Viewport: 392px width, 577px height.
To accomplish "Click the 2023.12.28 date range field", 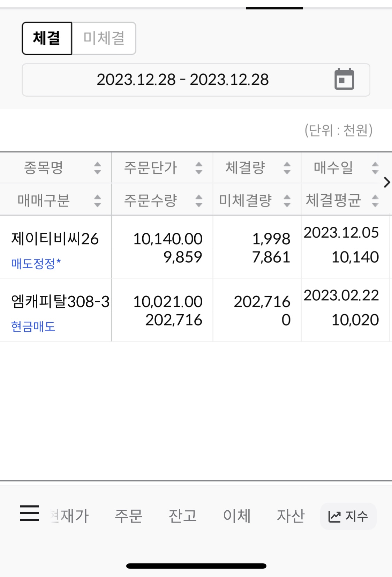I will click(x=182, y=80).
